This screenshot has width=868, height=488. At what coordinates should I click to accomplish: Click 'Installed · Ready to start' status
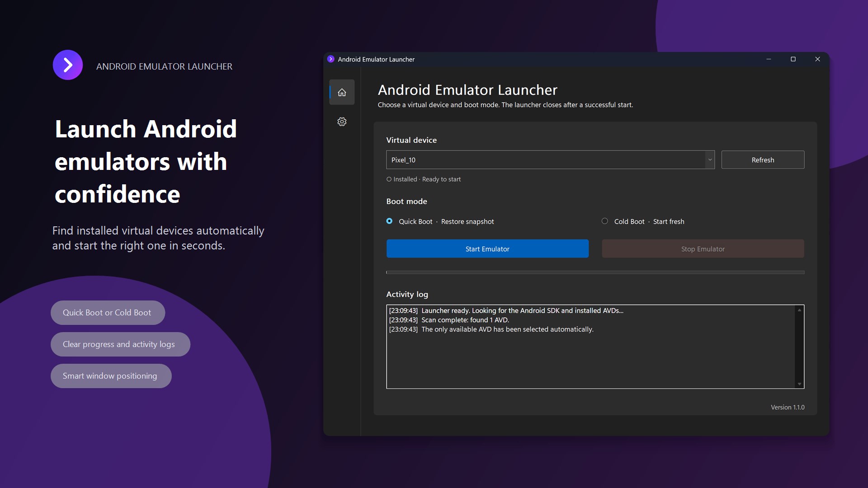tap(424, 179)
